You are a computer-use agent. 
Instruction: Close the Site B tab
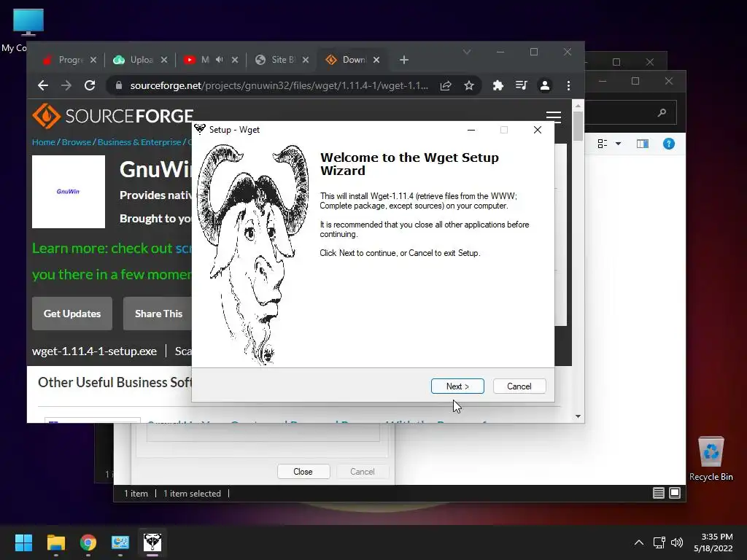click(x=306, y=60)
